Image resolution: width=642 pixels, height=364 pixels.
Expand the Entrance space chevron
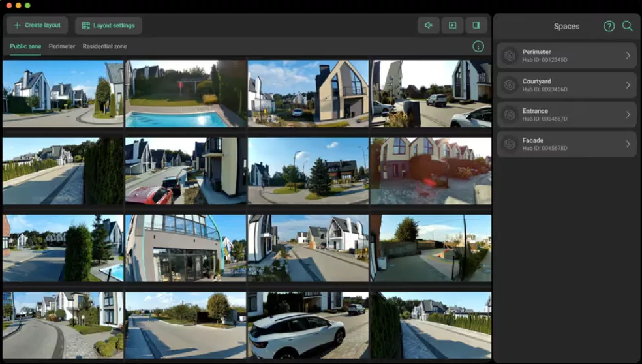628,115
